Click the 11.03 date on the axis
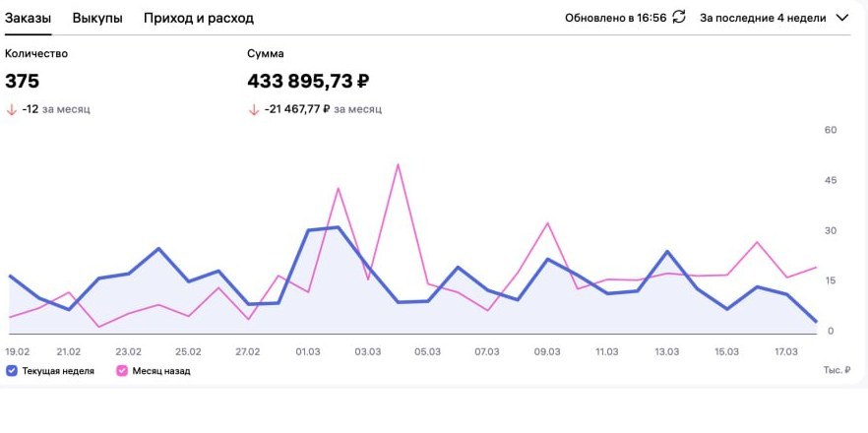 tap(606, 352)
